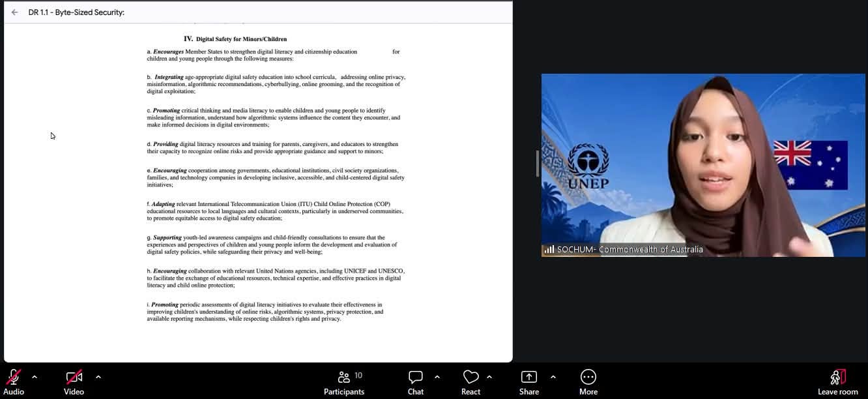Expand the audio options caret
The height and width of the screenshot is (399, 868).
35,377
